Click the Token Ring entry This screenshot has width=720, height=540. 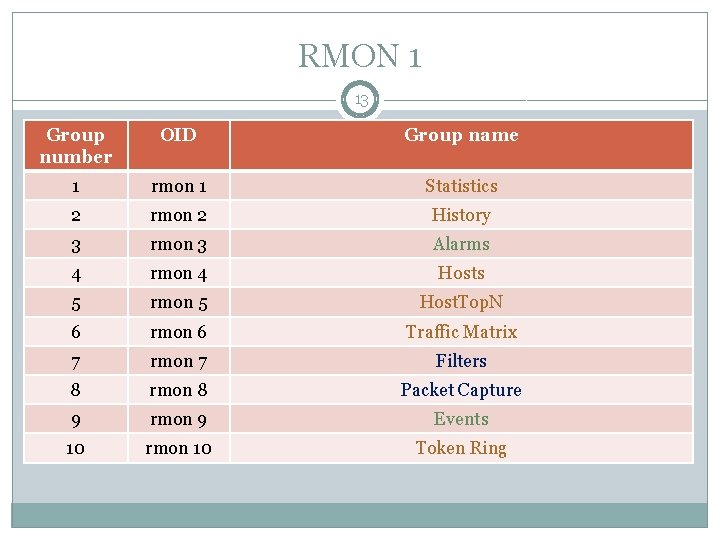pos(461,448)
